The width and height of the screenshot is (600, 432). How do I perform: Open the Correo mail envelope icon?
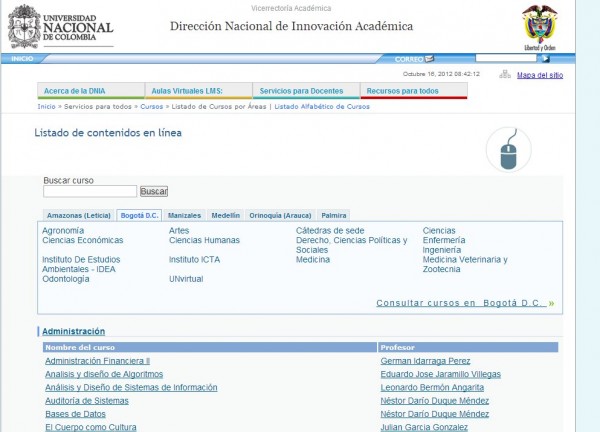tap(429, 59)
